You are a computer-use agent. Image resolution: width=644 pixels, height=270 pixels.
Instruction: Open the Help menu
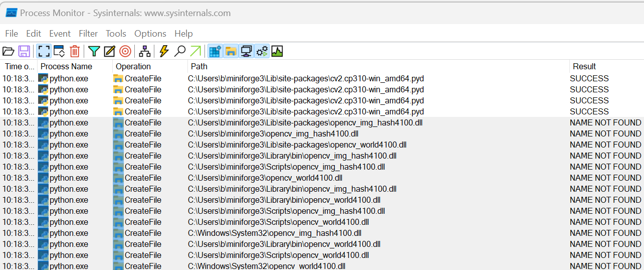tap(183, 34)
